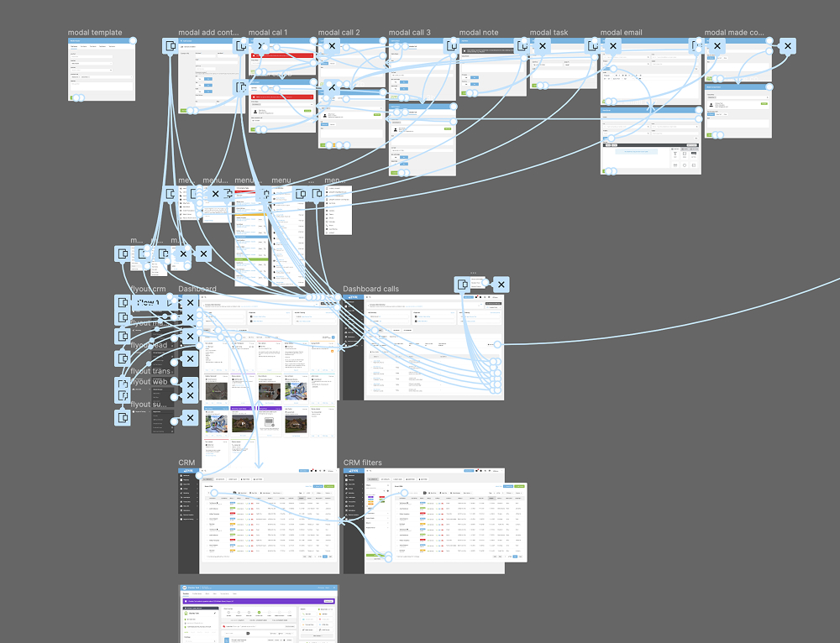Select the modal call 3 frame label

409,33
